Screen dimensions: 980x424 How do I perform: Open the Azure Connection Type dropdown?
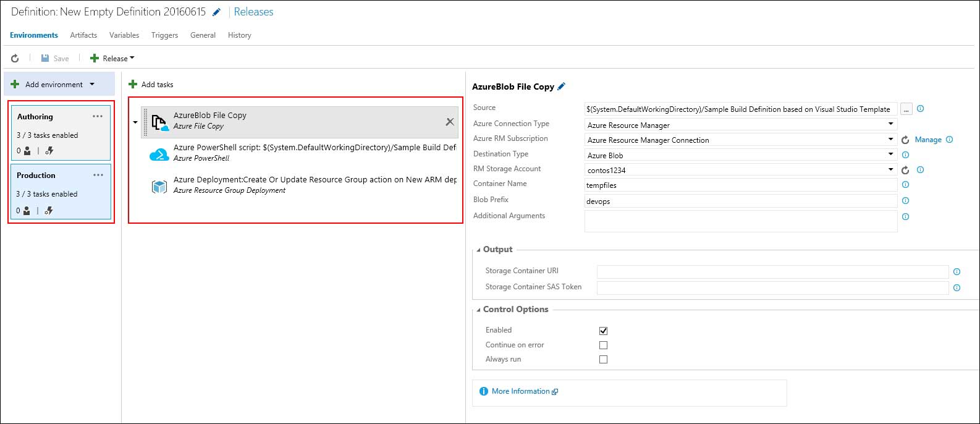point(740,125)
